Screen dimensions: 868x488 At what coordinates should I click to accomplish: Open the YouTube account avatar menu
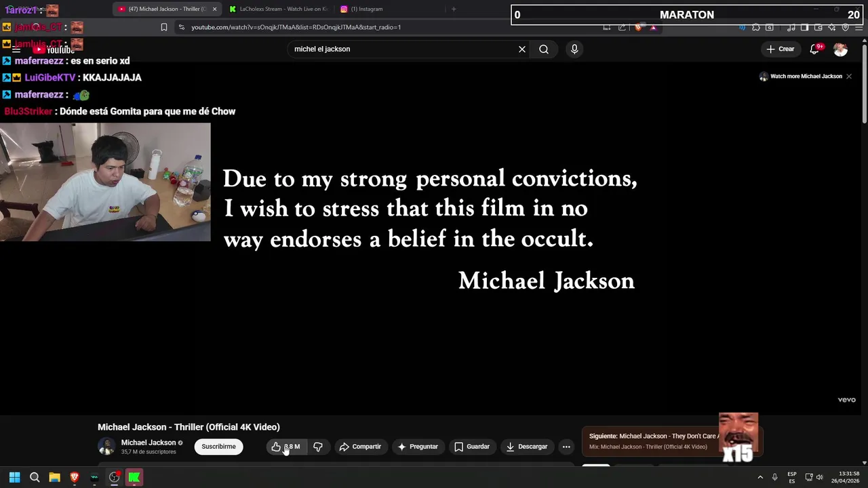tap(840, 49)
